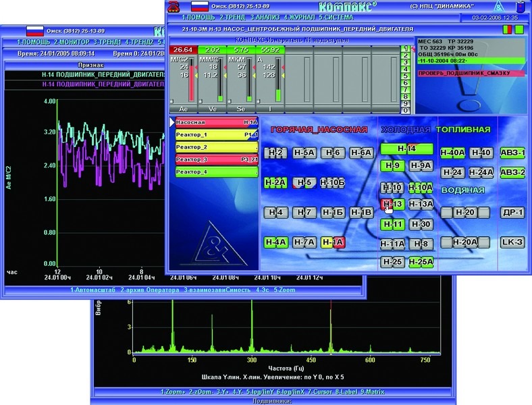Select ДР-1 unit button

pyautogui.click(x=512, y=213)
